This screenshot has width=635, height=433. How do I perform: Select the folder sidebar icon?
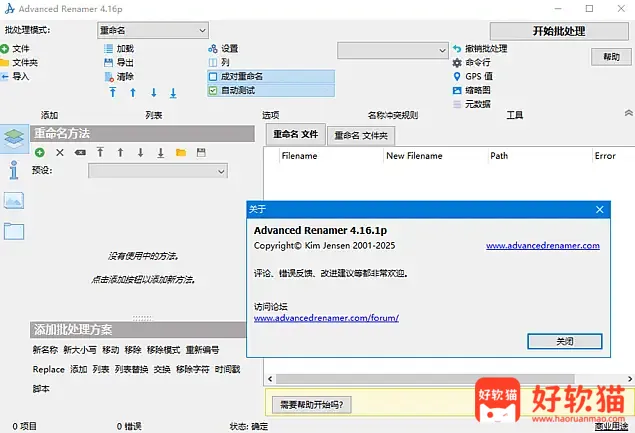pyautogui.click(x=14, y=231)
